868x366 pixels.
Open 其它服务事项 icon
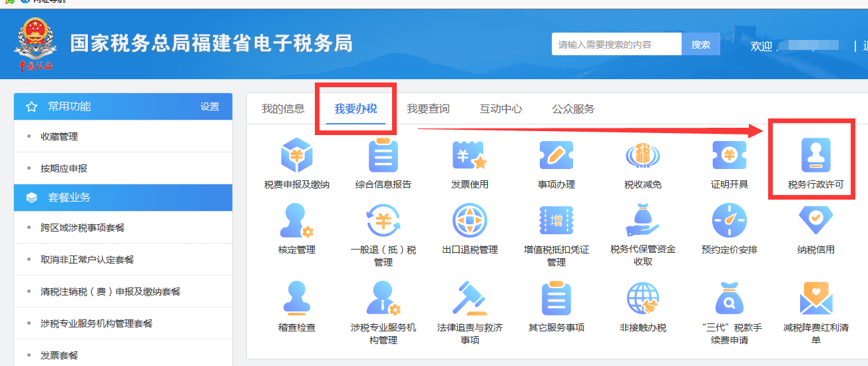coord(556,298)
